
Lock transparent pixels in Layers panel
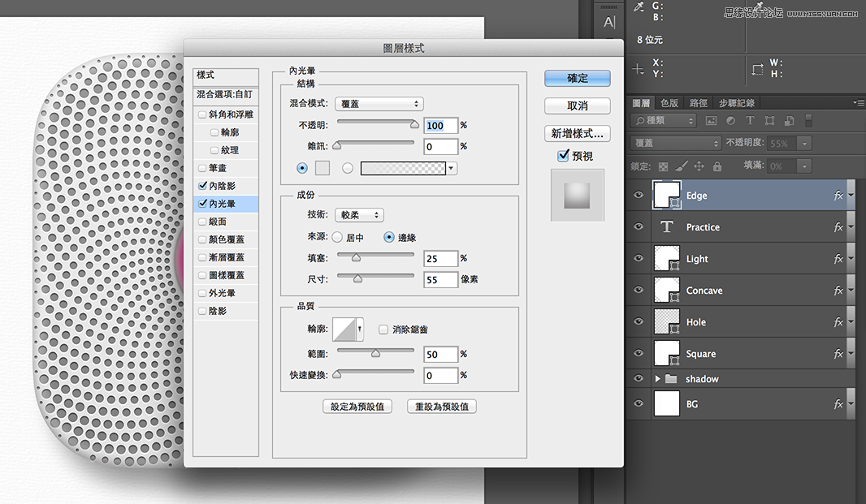663,166
